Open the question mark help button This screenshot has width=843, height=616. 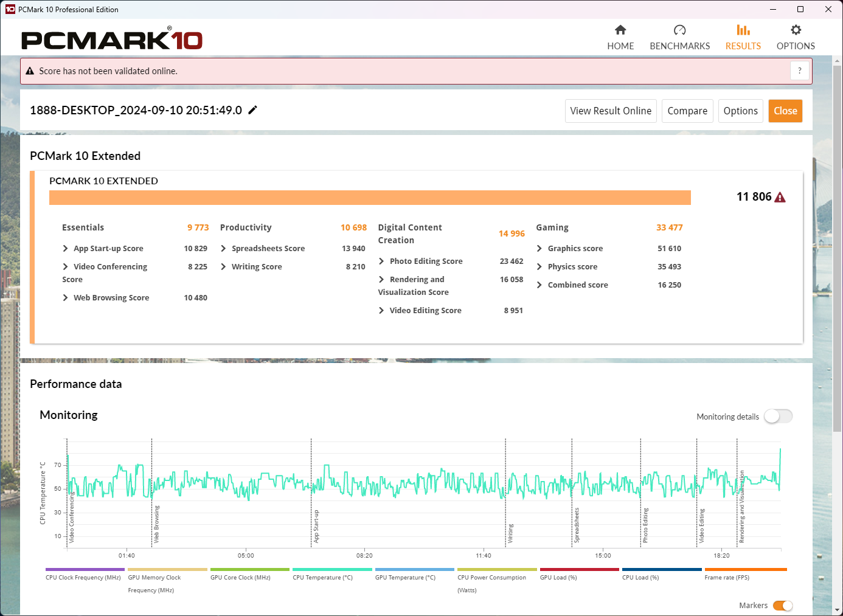800,71
